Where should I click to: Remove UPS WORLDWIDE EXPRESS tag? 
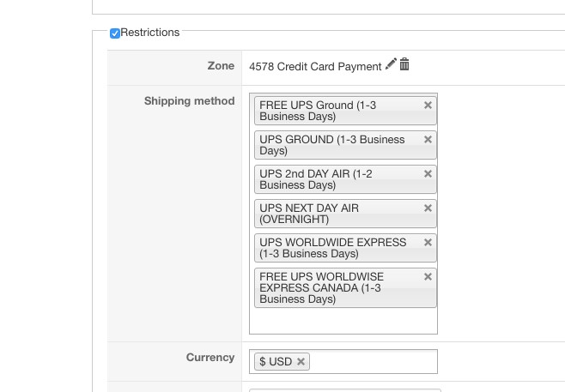(x=428, y=243)
